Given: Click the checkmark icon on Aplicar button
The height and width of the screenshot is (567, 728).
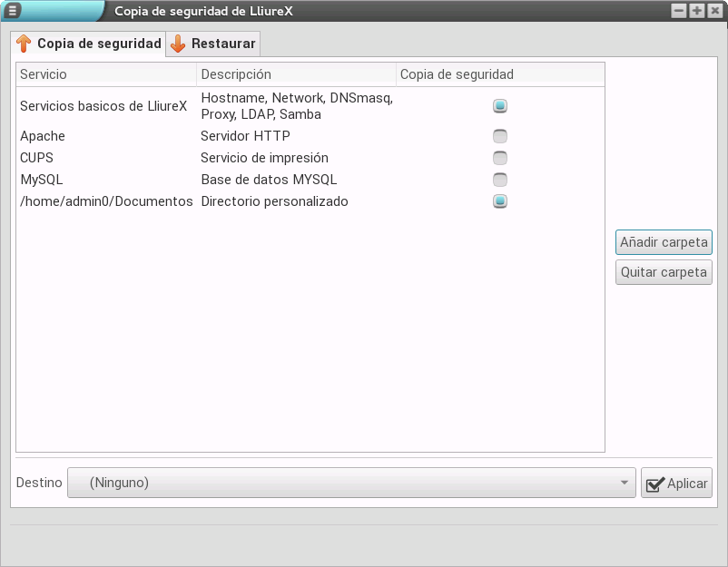Looking at the screenshot, I should [x=654, y=484].
